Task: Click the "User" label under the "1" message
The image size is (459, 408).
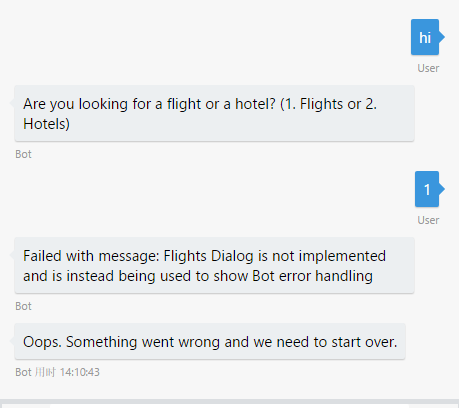Action: (428, 220)
